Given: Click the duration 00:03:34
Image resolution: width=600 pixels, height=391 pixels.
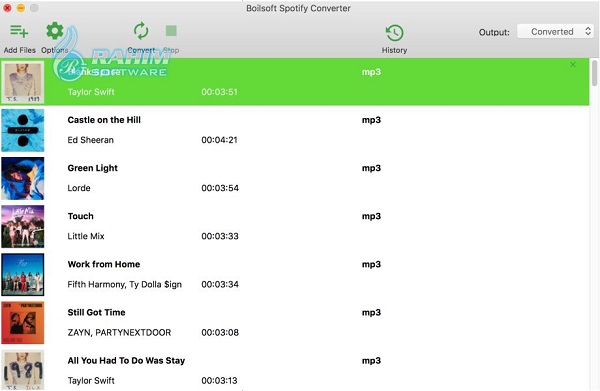Looking at the screenshot, I should point(220,285).
